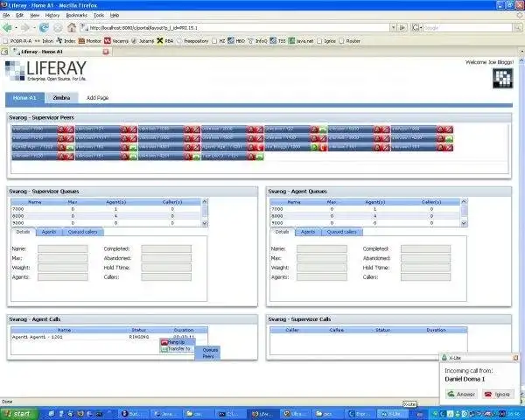
Task: Click the green status icon on Joe Bloggs peer
Action: pyautogui.click(x=314, y=147)
